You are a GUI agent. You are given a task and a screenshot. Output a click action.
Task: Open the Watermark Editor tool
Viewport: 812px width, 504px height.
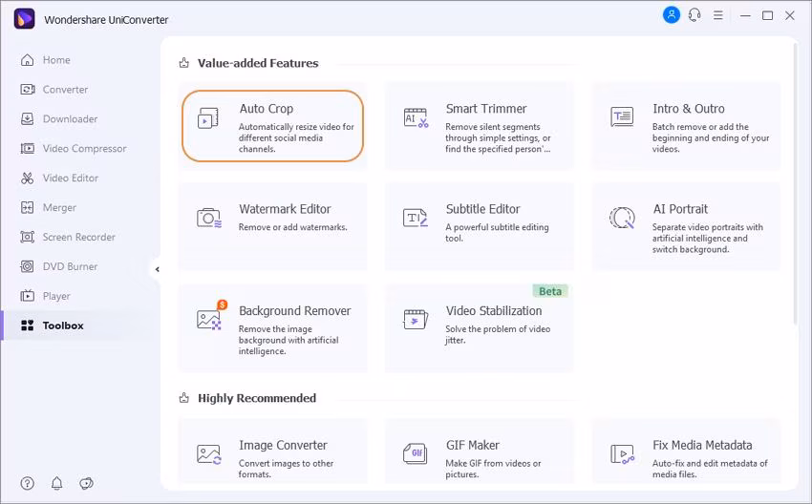tap(272, 225)
